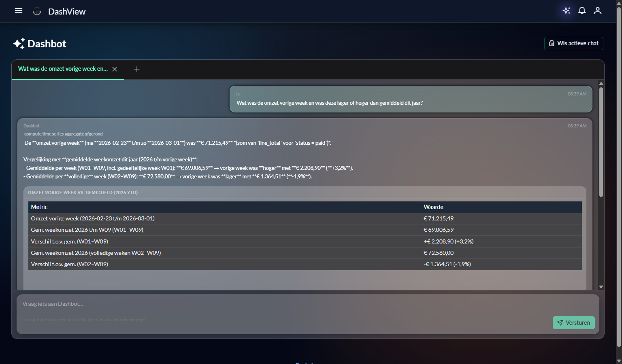The height and width of the screenshot is (364, 622).
Task: Open the user profile icon
Action: [597, 11]
